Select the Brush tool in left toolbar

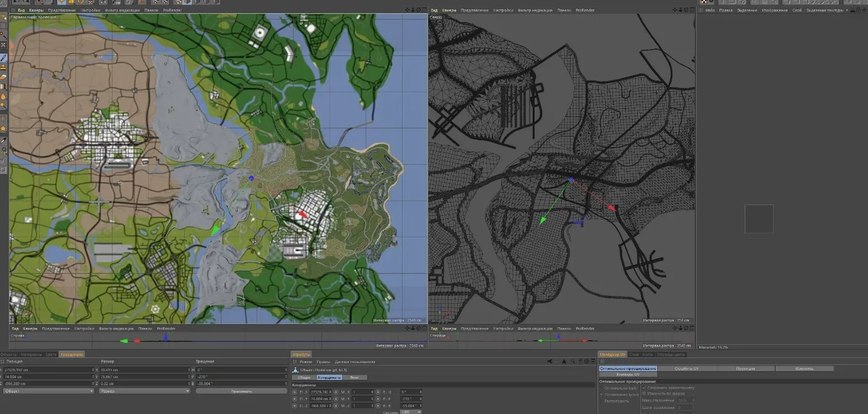4,57
